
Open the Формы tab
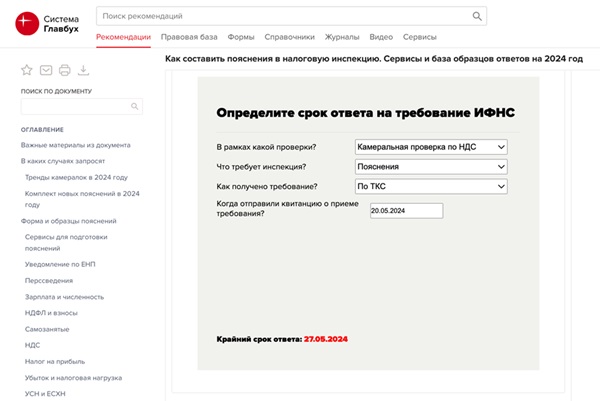click(x=241, y=37)
